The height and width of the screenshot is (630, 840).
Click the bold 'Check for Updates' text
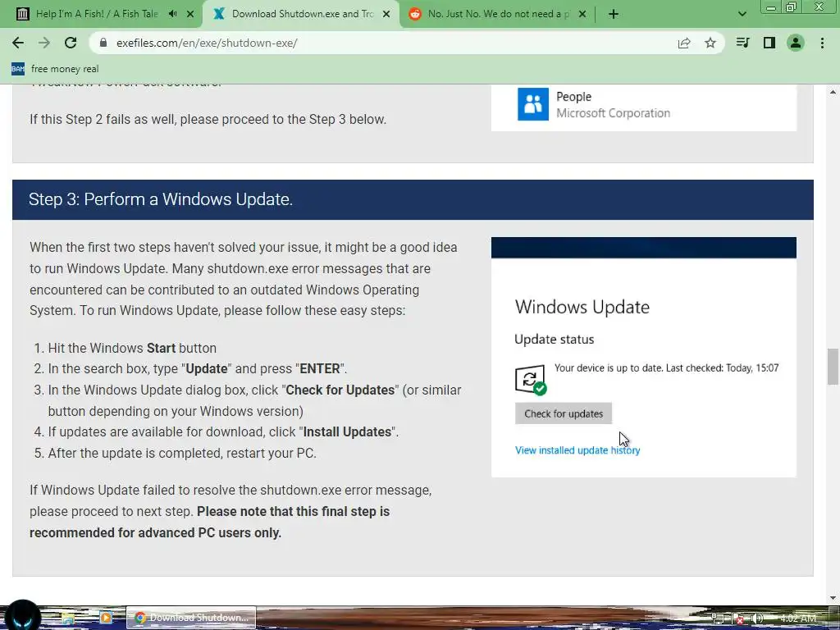(x=340, y=390)
